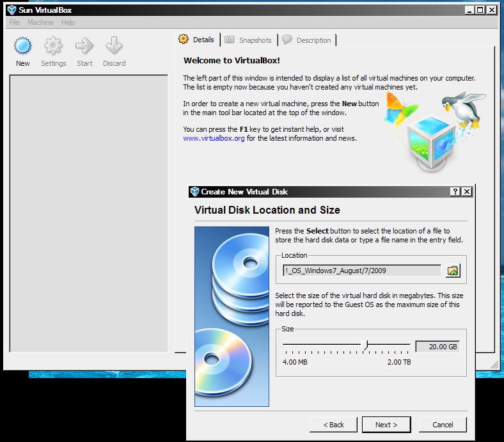Click the help question mark in Create New Virtual Disk
Screen dimensions: 504x442
coord(455,192)
